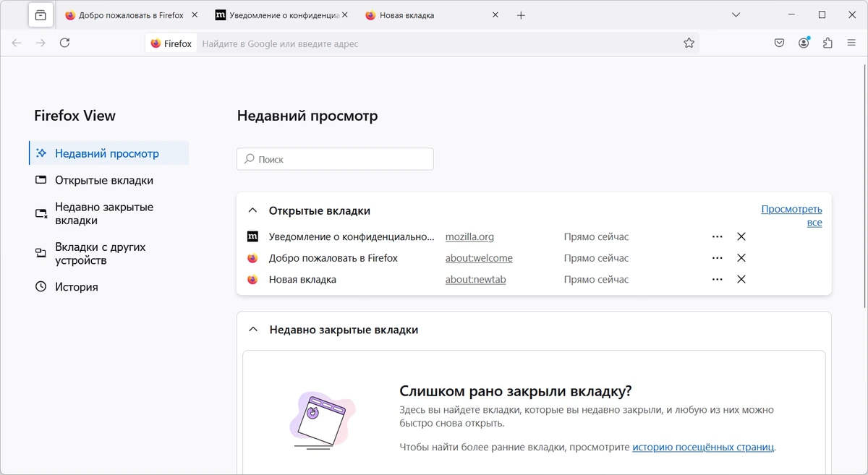Select 'Недавний просмотр' in sidebar

coord(109,153)
